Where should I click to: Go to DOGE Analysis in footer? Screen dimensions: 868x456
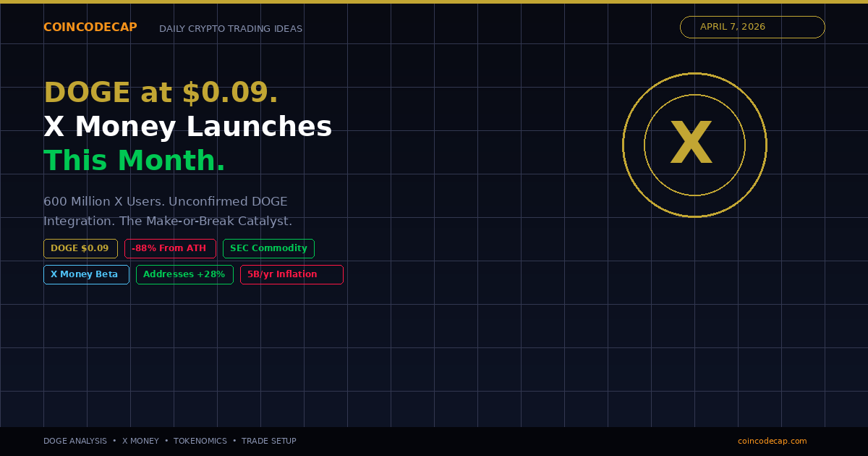(75, 441)
